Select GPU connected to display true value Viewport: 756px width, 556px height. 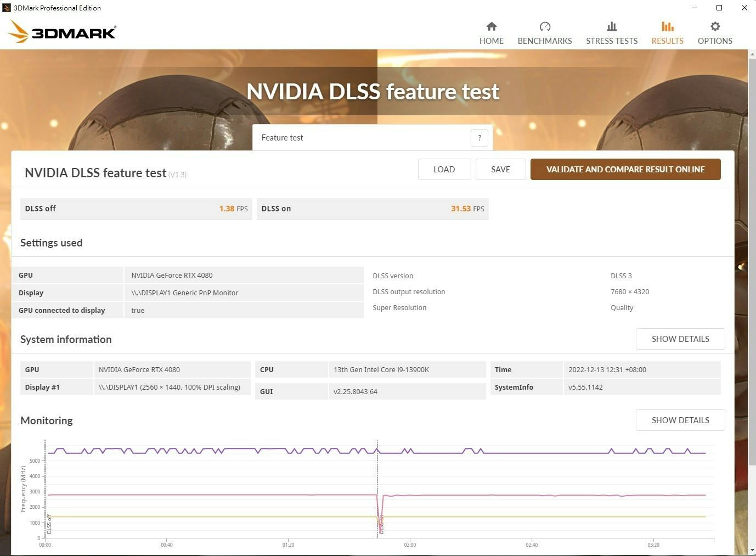tap(138, 311)
